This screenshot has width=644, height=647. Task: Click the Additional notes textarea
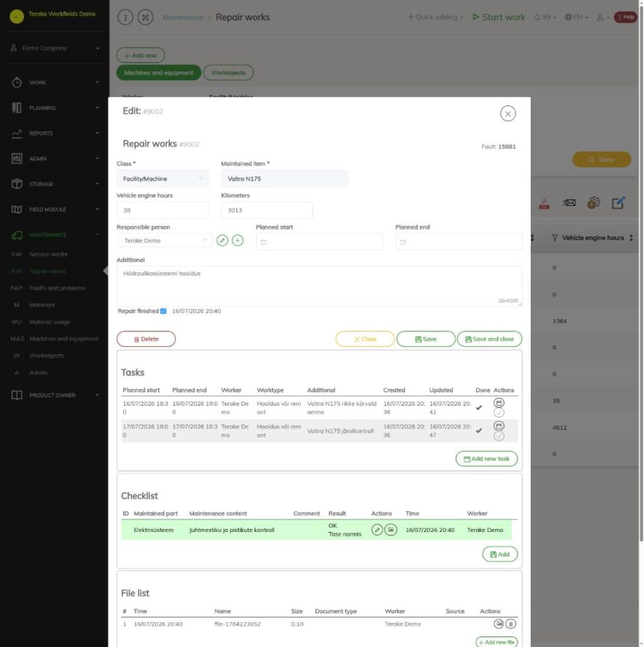point(319,286)
